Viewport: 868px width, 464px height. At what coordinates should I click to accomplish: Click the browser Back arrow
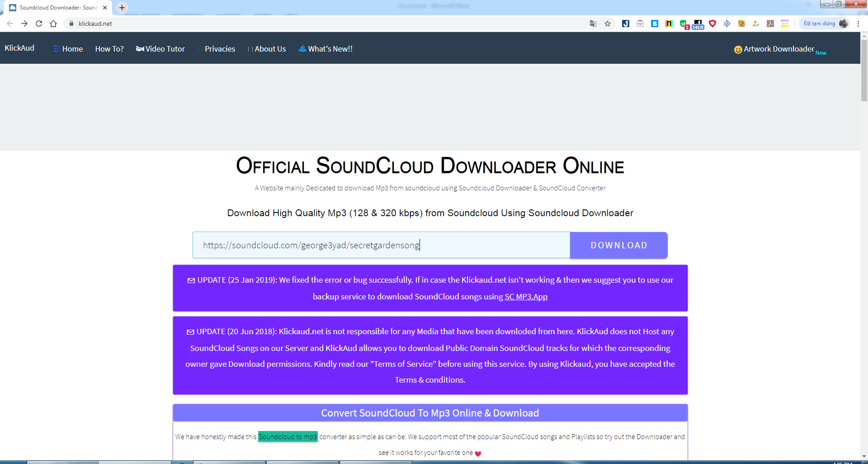click(10, 24)
